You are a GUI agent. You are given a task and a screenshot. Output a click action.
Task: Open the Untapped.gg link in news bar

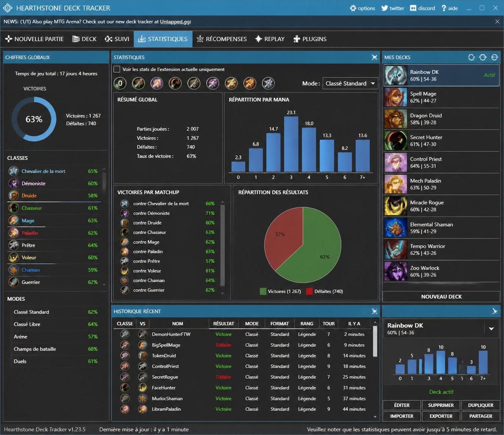pos(175,22)
